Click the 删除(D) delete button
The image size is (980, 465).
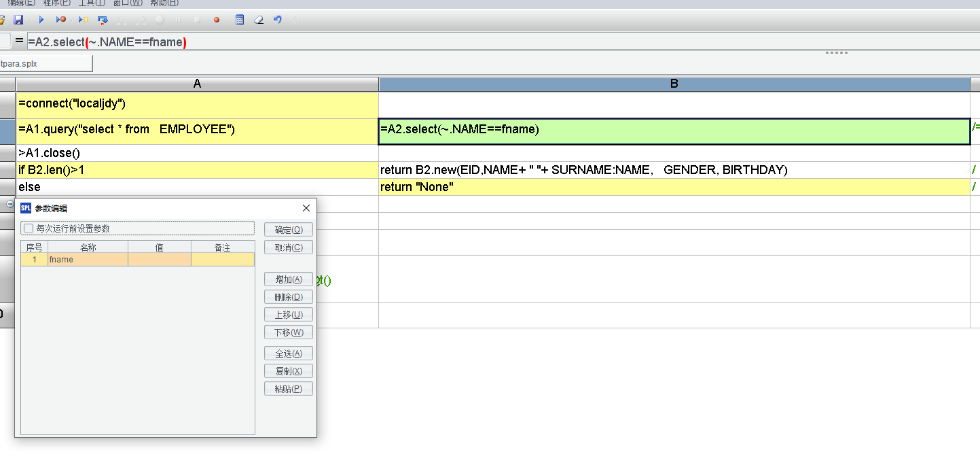(x=289, y=297)
